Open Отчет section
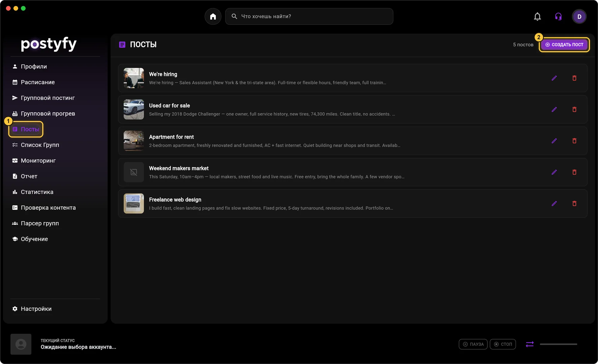Screen dimensions: 598x364 point(25,176)
